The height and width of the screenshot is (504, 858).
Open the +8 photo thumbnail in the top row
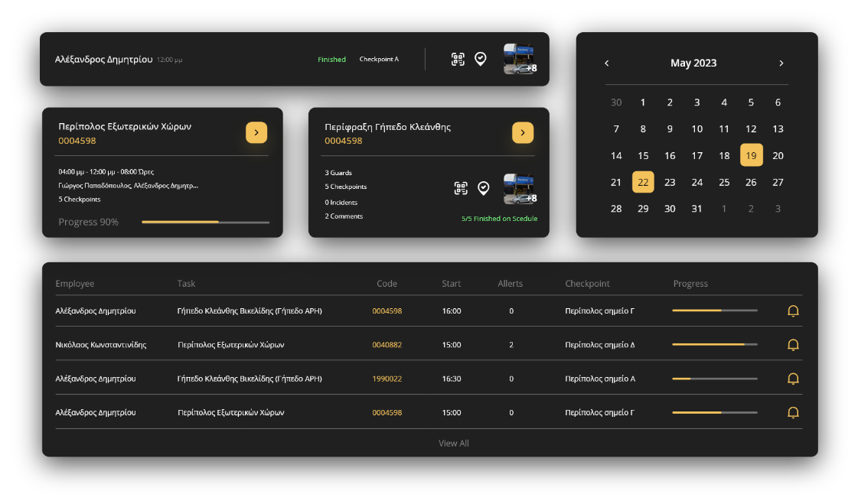pyautogui.click(x=520, y=60)
